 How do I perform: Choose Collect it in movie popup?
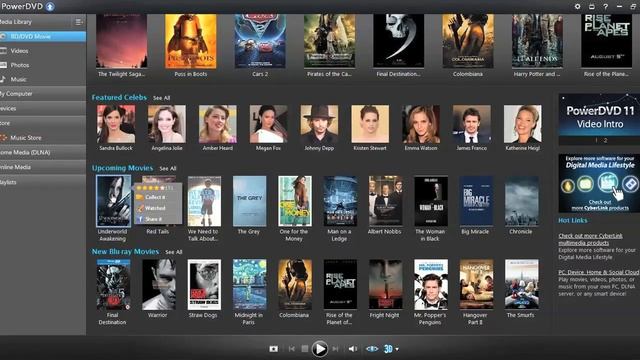(155, 197)
